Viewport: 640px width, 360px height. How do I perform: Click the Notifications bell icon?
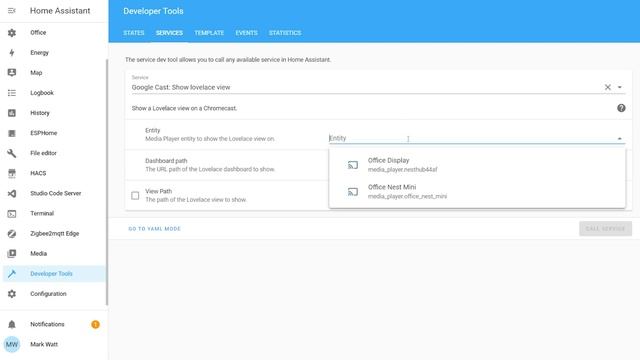[12, 324]
